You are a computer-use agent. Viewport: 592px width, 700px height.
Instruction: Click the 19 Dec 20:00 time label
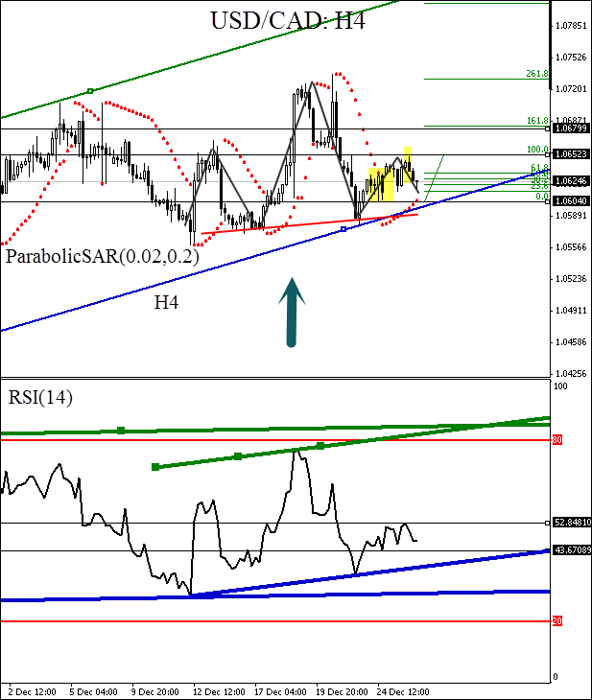pyautogui.click(x=342, y=692)
